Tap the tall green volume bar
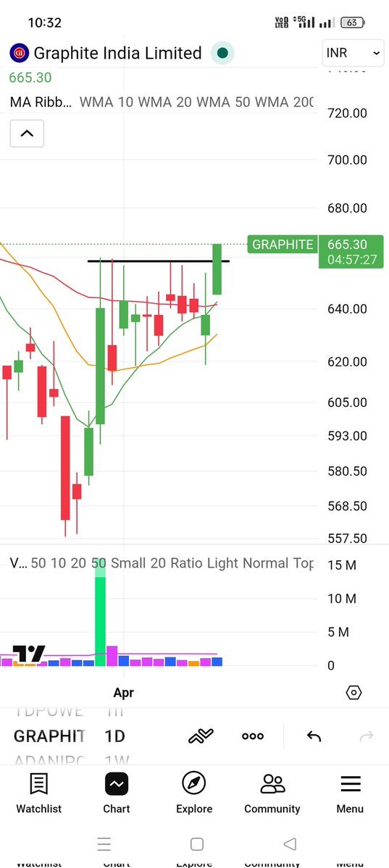 click(100, 612)
